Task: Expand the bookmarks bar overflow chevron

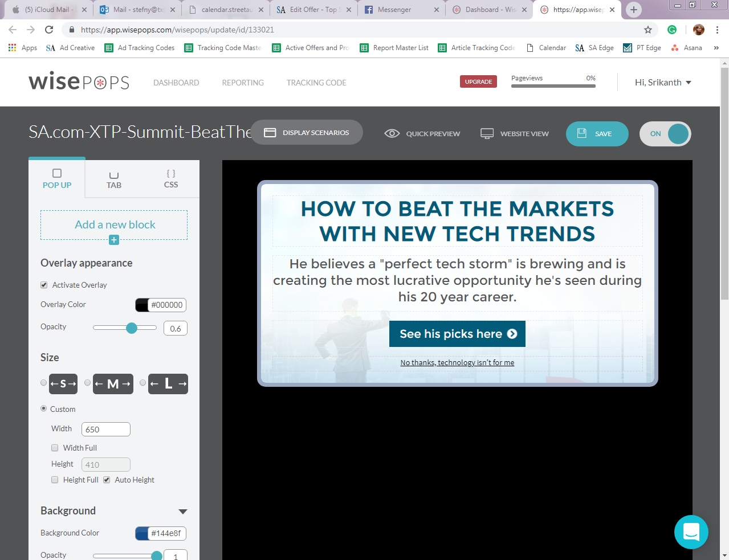Action: point(716,48)
